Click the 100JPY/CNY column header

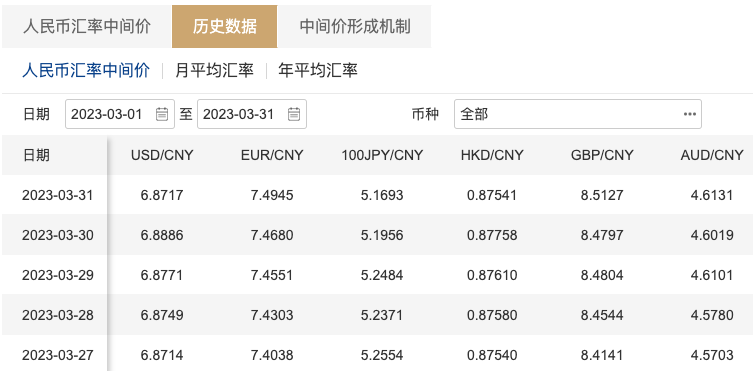point(382,155)
